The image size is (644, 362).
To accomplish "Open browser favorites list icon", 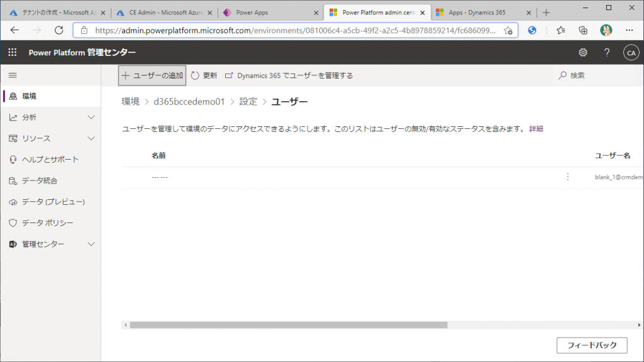I will pyautogui.click(x=560, y=30).
